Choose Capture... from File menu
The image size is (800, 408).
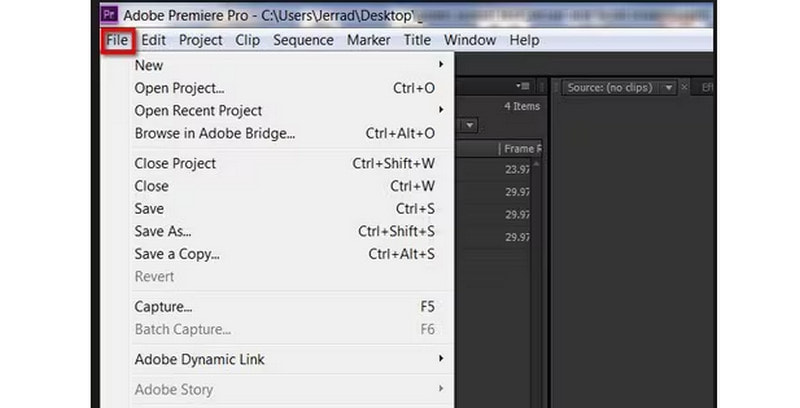pos(292,307)
